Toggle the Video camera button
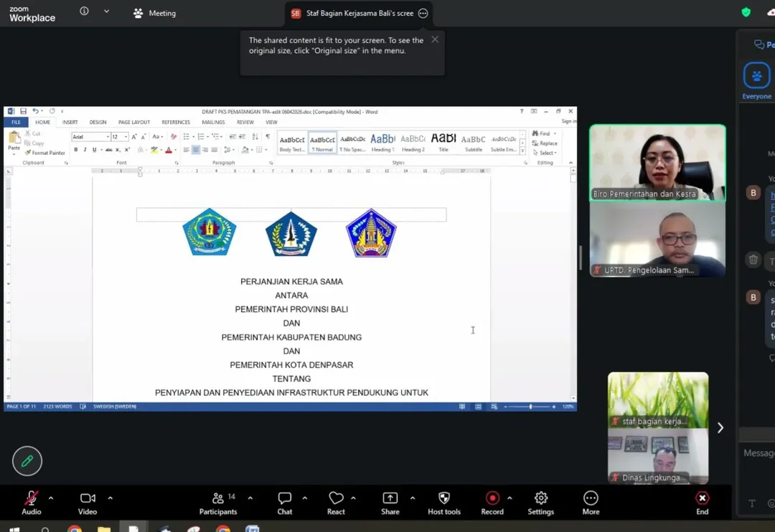The image size is (775, 532). [x=88, y=499]
